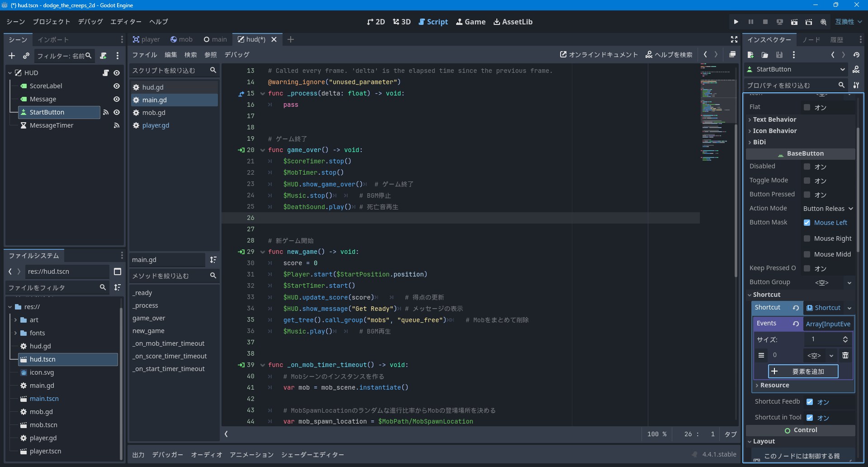This screenshot has width=868, height=467.
Task: Revert the Shortcut property to default
Action: click(796, 308)
